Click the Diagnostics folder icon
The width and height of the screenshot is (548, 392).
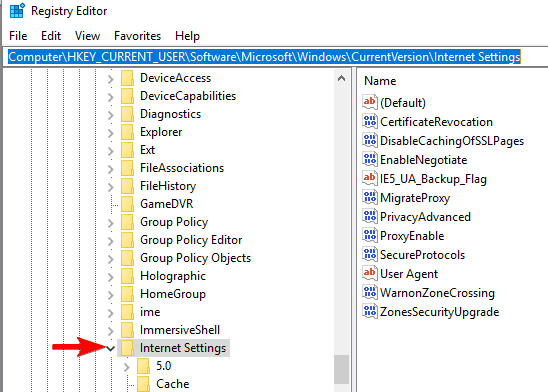click(x=128, y=114)
